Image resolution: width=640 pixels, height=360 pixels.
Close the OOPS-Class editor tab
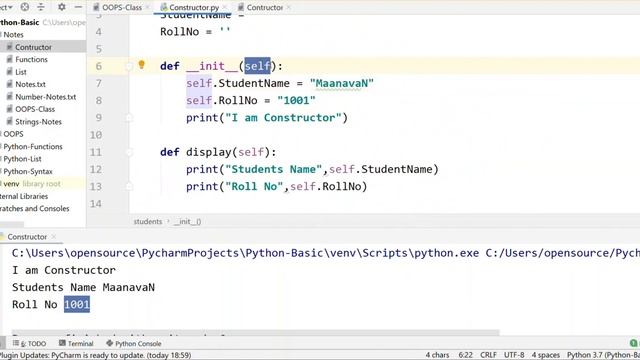tap(147, 7)
